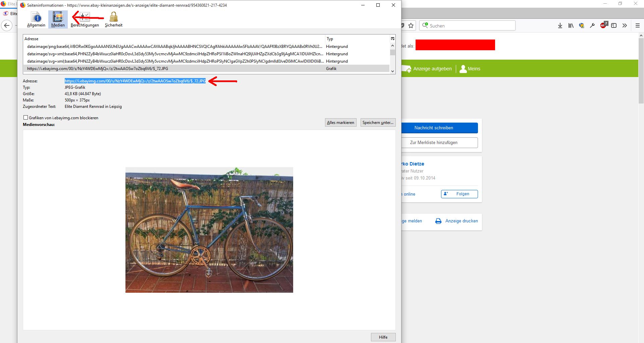This screenshot has height=343, width=644.
Task: Click the globe extension icon in Firefox toolbar
Action: [x=582, y=26]
